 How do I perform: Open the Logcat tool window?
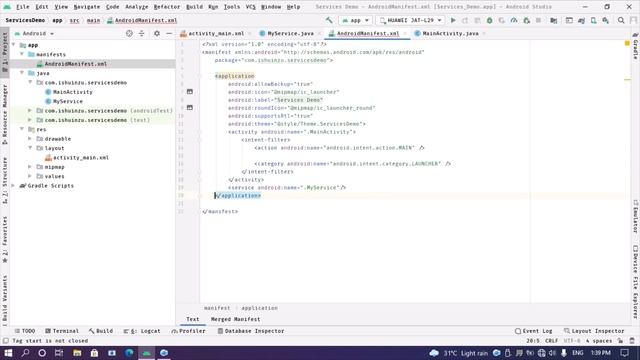142,331
